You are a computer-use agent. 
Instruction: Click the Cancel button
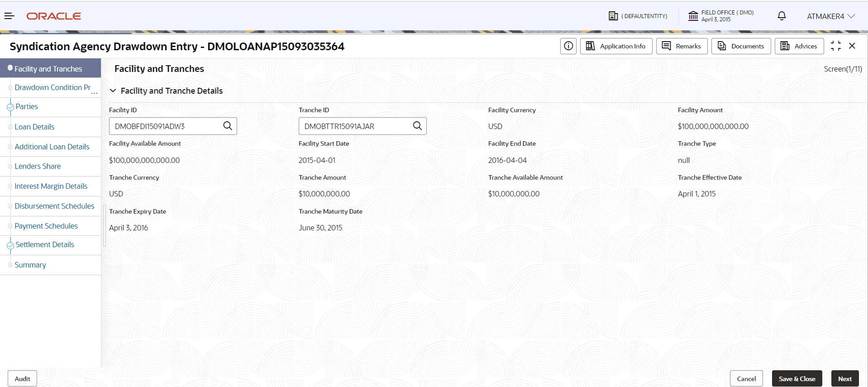(x=746, y=379)
